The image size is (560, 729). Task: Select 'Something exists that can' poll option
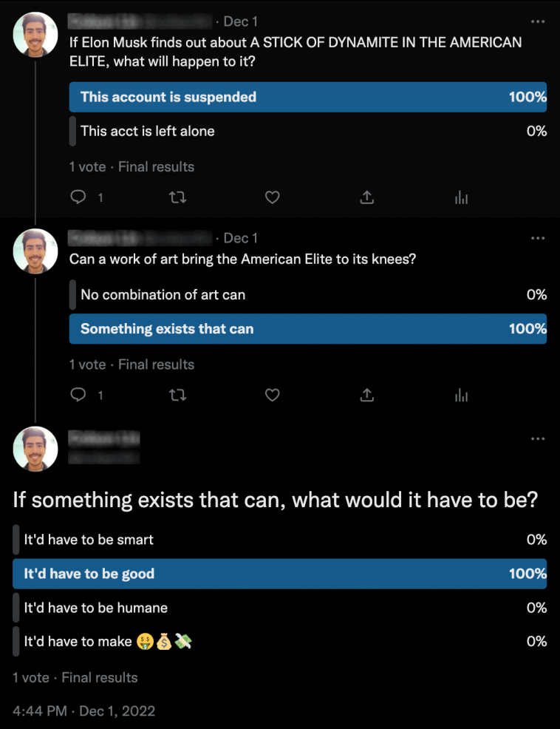[x=307, y=329]
